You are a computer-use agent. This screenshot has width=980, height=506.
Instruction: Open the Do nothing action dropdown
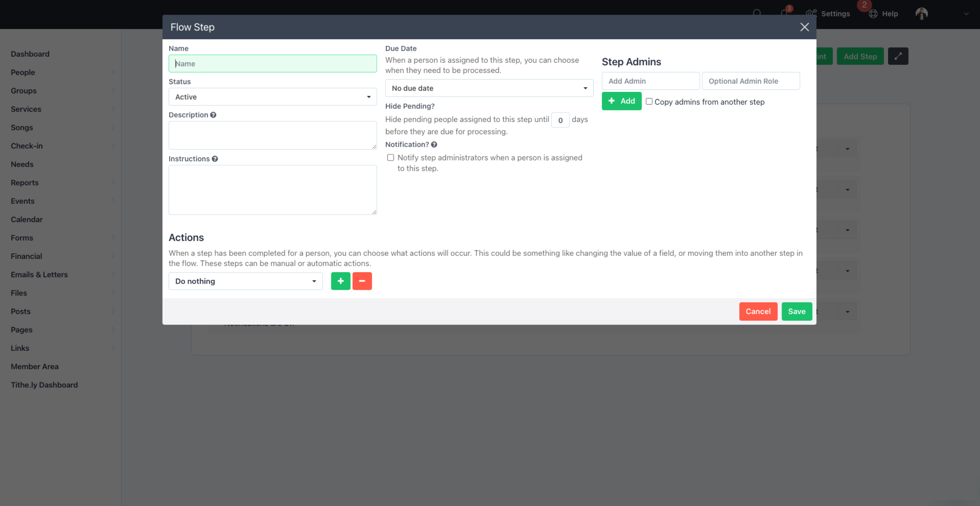click(x=246, y=281)
